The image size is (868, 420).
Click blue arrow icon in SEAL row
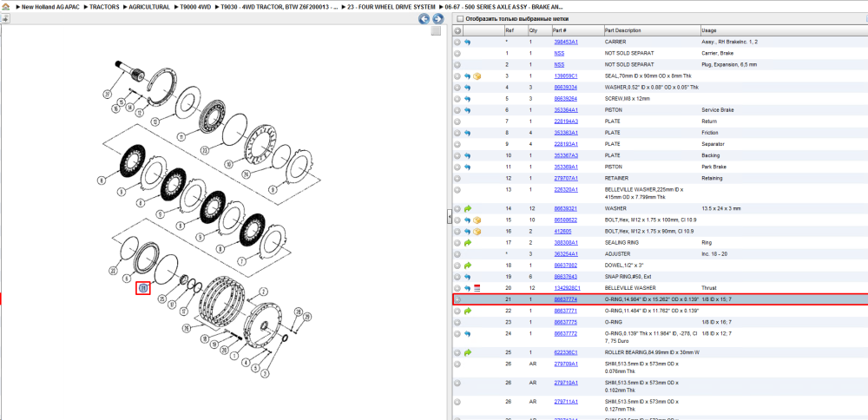[468, 75]
